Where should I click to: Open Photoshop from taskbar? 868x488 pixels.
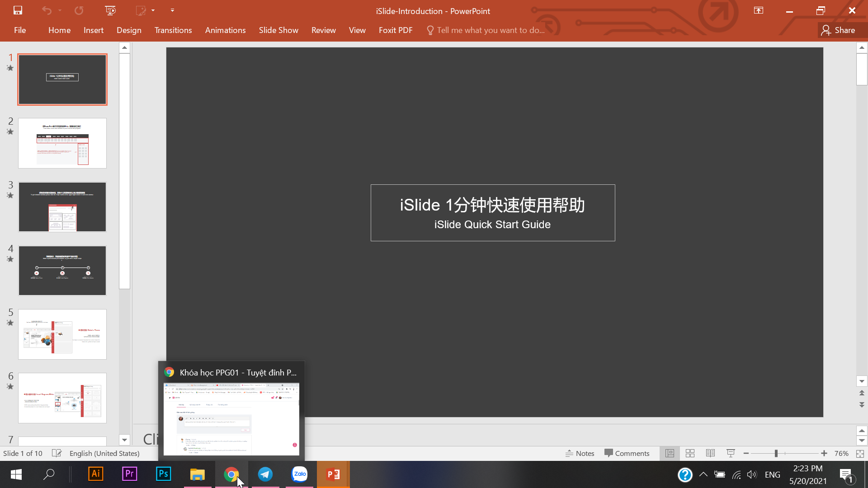click(x=163, y=474)
